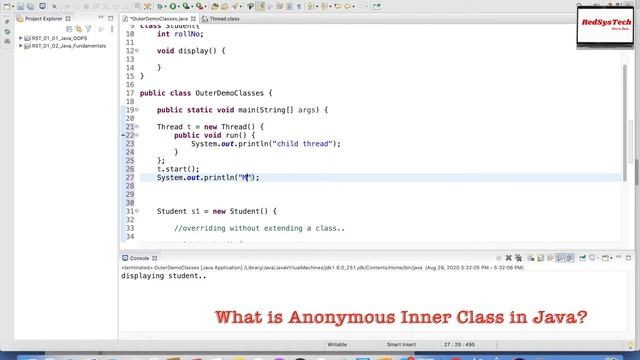The width and height of the screenshot is (640, 360).
Task: Maximize the Console view
Action: point(628,258)
